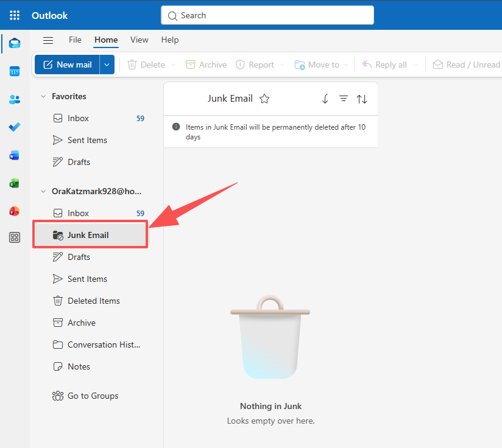This screenshot has height=448, width=502.
Task: Open the app launcher grid icon
Action: (15, 15)
